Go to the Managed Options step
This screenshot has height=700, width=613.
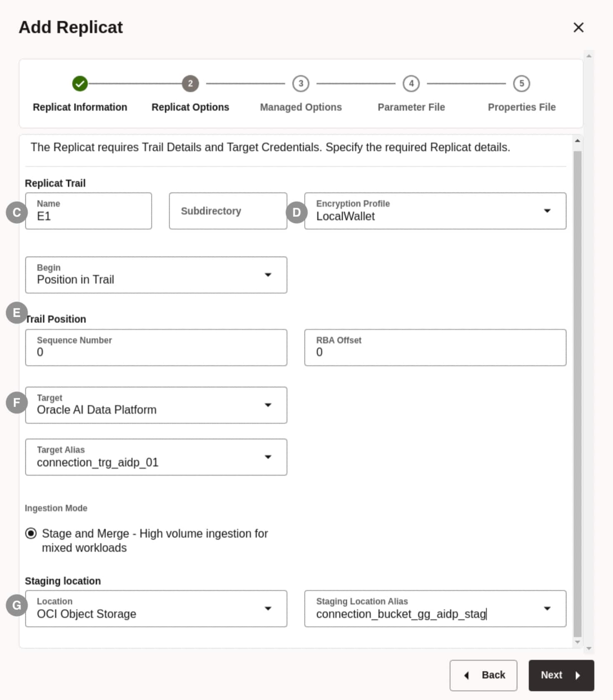point(301,107)
